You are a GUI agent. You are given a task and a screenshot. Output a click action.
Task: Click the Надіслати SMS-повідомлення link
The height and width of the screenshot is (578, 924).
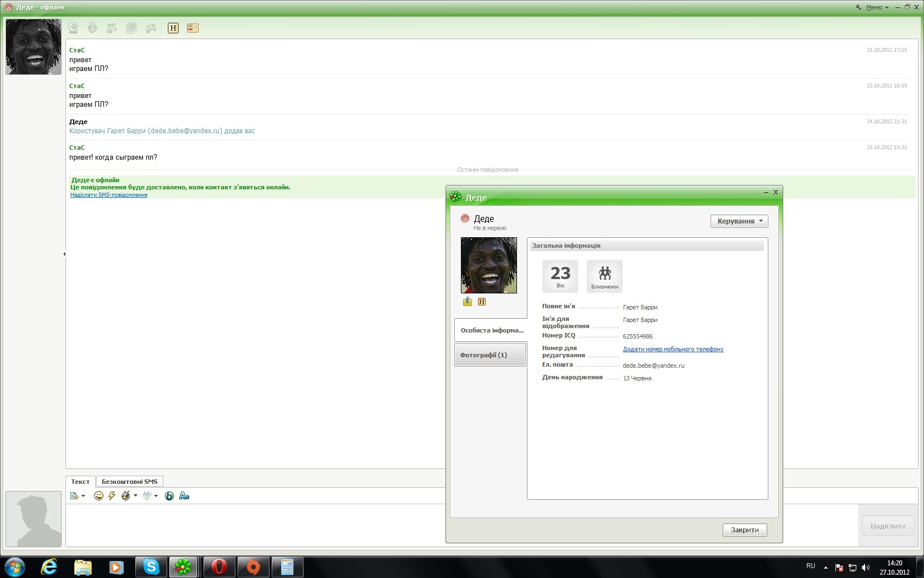click(x=109, y=195)
